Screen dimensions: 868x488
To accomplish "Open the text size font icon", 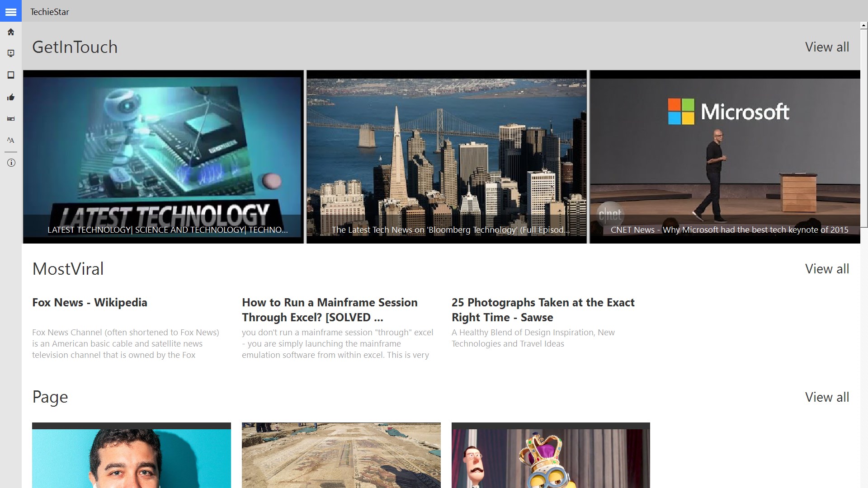I will [x=11, y=141].
